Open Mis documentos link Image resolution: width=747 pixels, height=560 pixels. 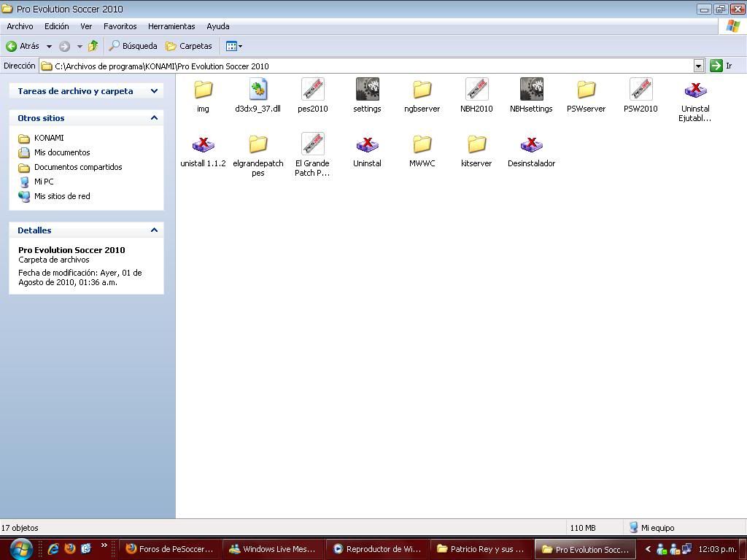[62, 152]
